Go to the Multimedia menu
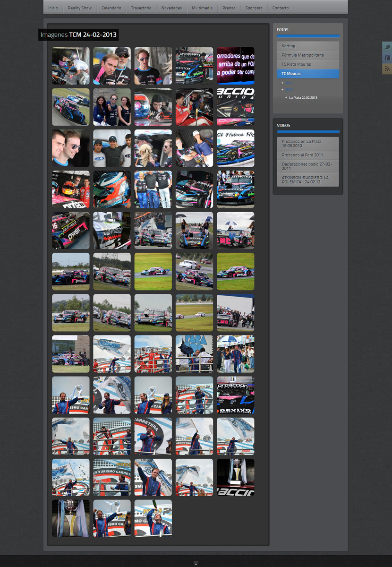The height and width of the screenshot is (567, 392). coord(202,8)
